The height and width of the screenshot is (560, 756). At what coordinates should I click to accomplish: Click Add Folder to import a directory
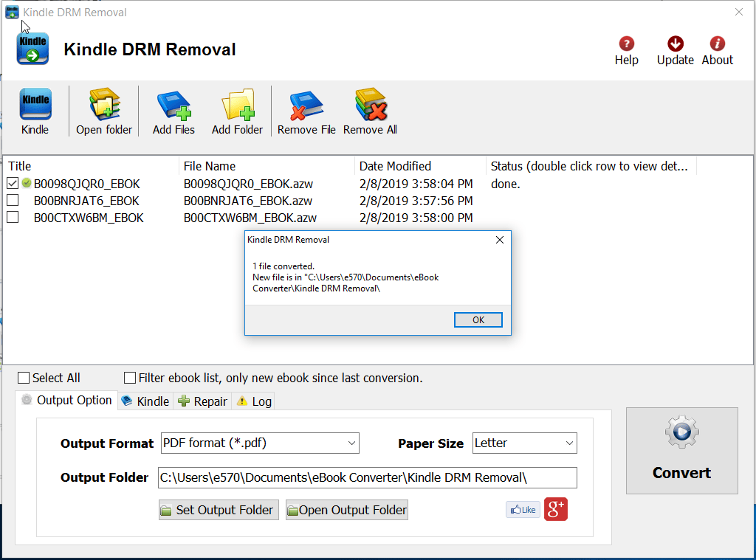tap(237, 109)
